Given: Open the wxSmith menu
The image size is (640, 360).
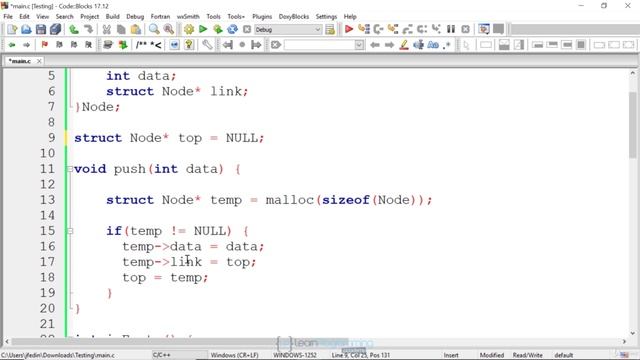Looking at the screenshot, I should point(188,16).
